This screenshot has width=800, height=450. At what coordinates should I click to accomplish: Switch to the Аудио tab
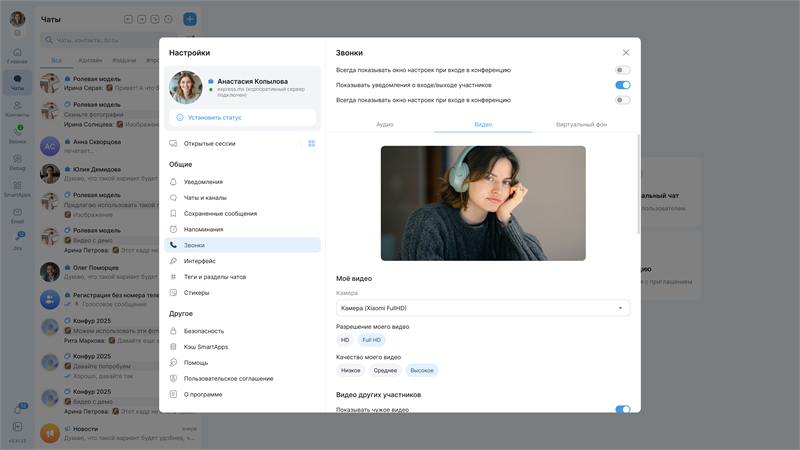point(384,124)
